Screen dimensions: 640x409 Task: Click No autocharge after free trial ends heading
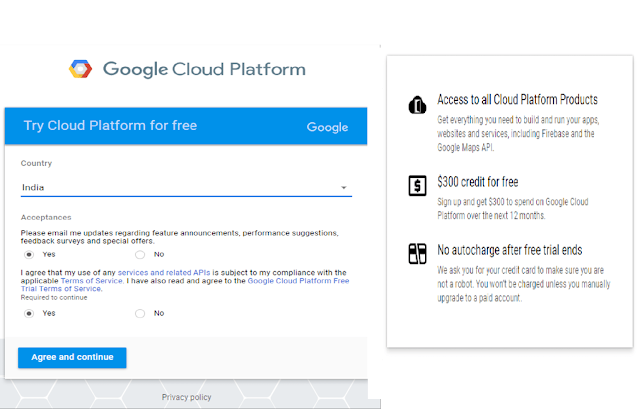tap(509, 250)
